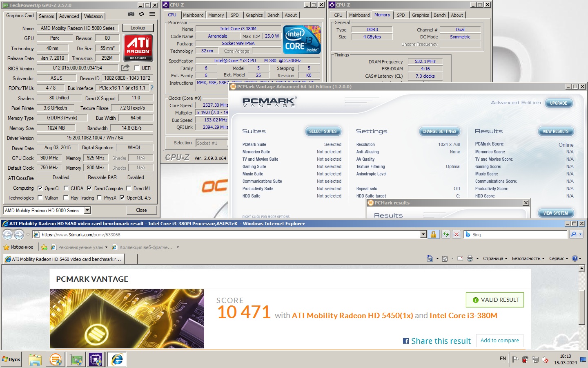Open the GPU-Z graphics card selector dropdown

pos(87,211)
